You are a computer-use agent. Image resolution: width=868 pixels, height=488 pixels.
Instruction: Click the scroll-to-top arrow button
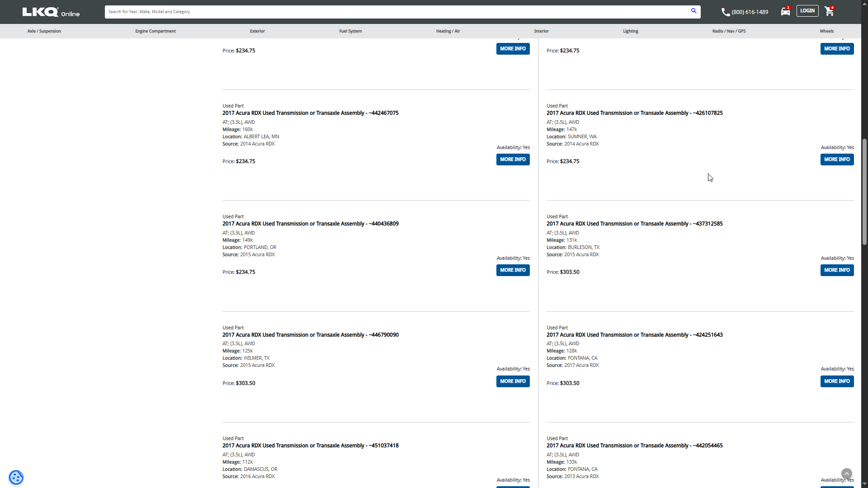(846, 473)
